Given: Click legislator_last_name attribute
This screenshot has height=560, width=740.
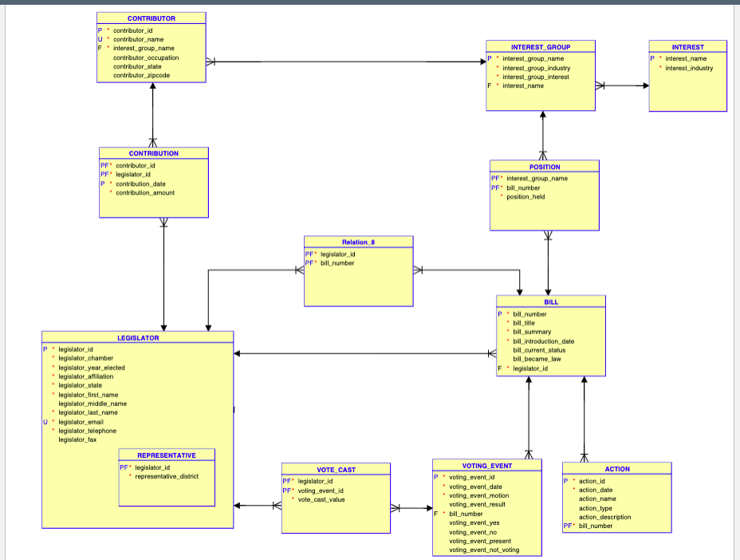Looking at the screenshot, I should pyautogui.click(x=89, y=412).
